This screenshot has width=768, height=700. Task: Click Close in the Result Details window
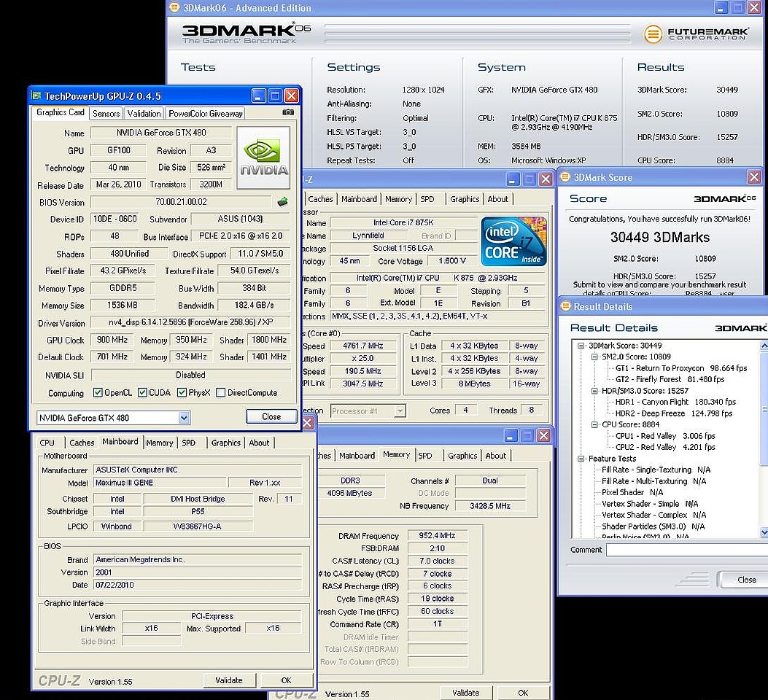[x=746, y=580]
